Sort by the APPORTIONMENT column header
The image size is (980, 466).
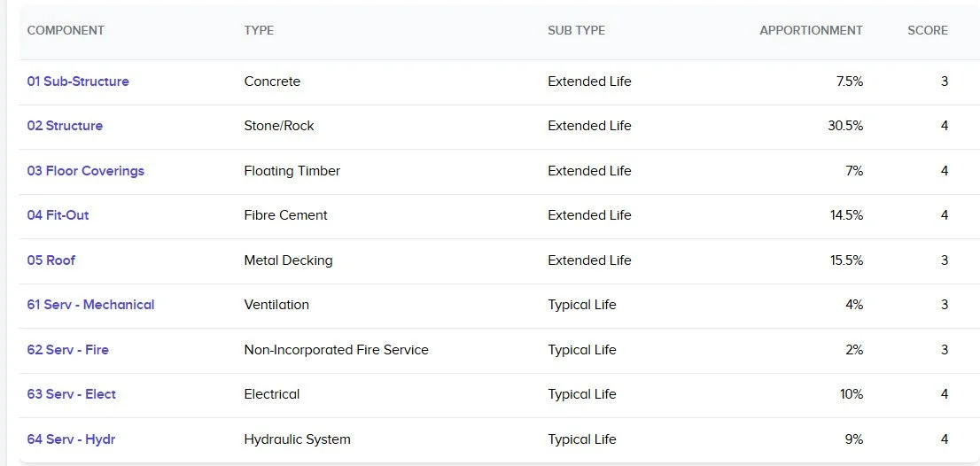point(811,30)
